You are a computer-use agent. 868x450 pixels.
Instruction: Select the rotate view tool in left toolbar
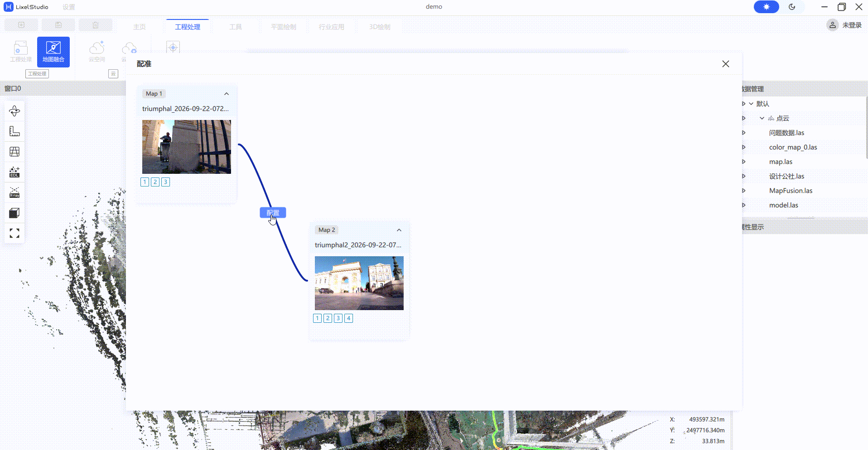coord(14,111)
